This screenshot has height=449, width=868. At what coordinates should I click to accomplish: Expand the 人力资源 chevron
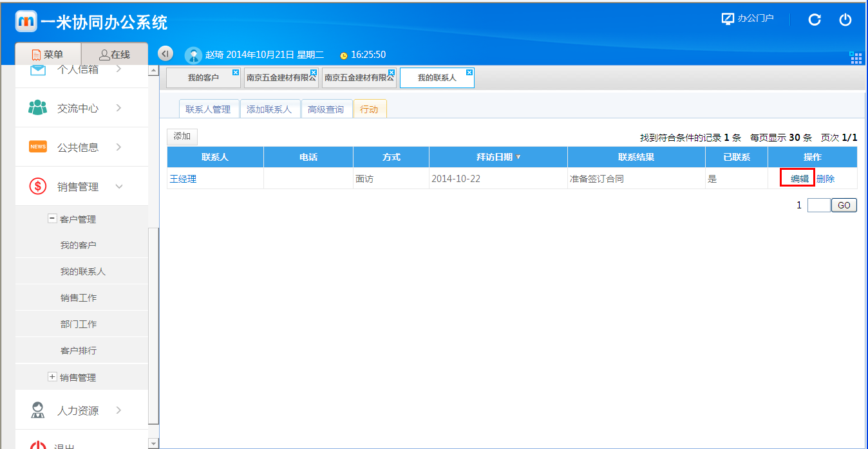point(118,410)
